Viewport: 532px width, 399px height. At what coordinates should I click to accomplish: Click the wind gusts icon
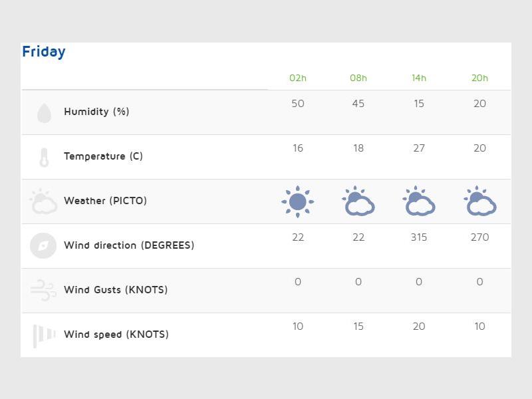coord(44,291)
